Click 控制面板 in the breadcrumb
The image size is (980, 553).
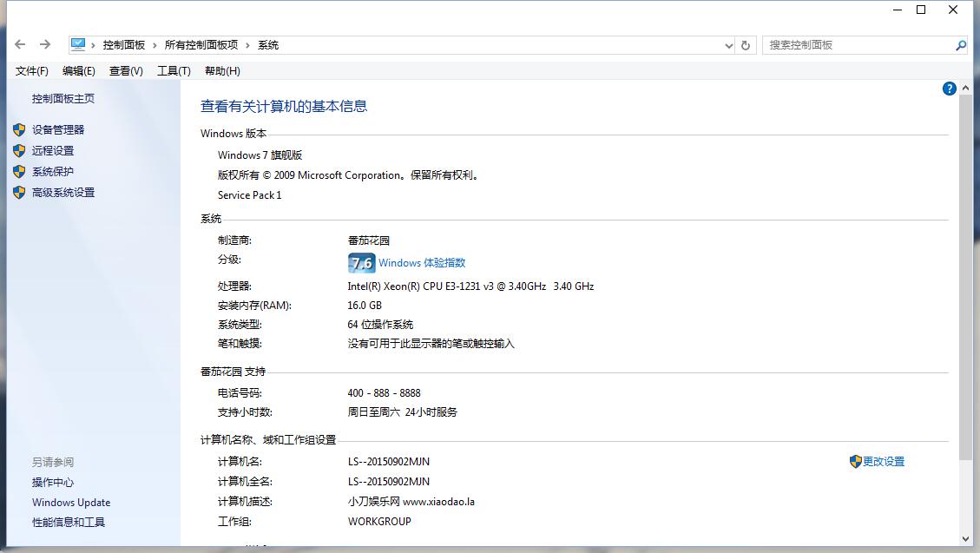(x=124, y=45)
